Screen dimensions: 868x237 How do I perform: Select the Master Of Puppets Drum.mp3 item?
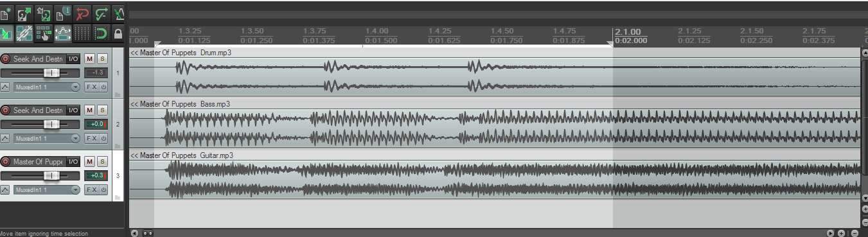point(494,72)
